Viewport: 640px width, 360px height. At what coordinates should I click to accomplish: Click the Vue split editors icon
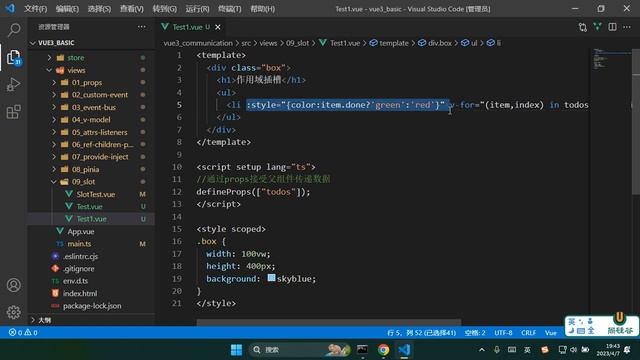tap(598, 27)
